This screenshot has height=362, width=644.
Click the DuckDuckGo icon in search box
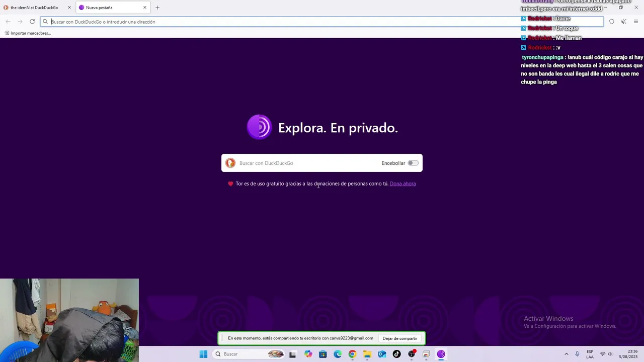click(x=230, y=163)
